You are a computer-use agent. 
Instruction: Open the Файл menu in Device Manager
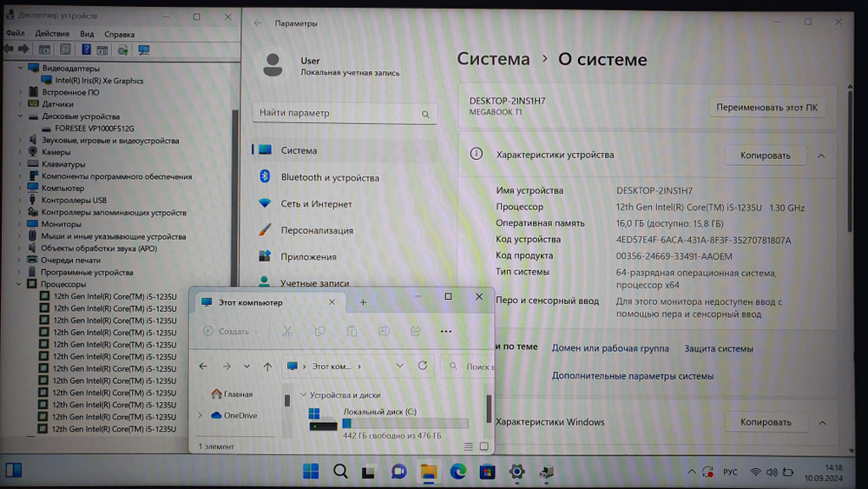point(15,33)
